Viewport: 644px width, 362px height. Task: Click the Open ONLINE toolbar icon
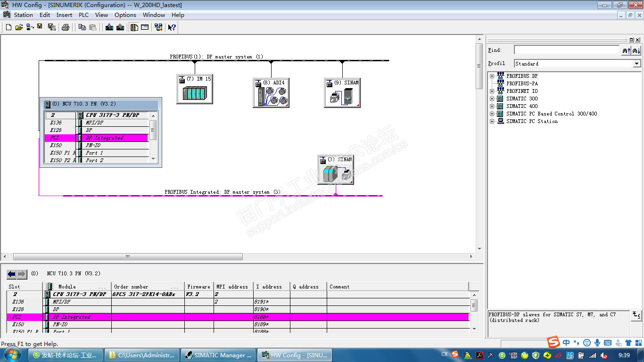click(x=30, y=27)
